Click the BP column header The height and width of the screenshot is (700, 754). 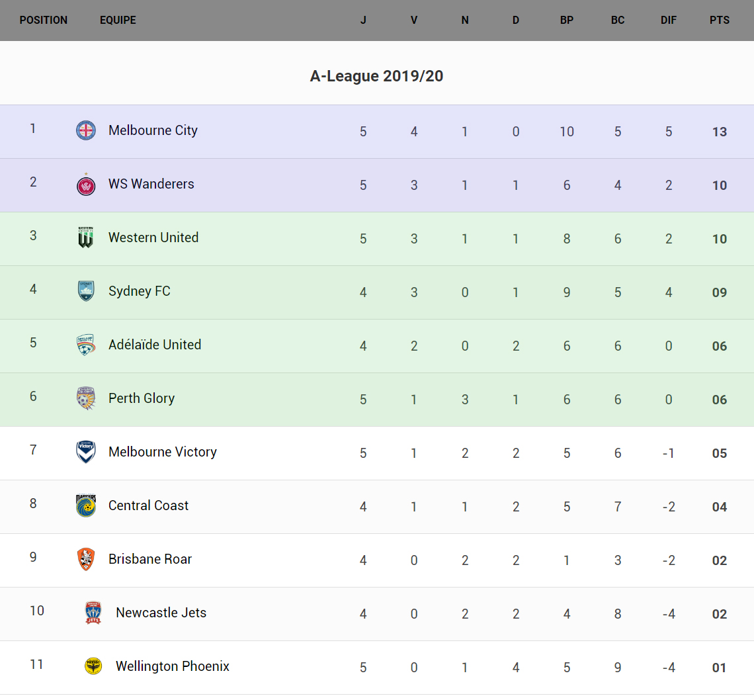point(567,20)
